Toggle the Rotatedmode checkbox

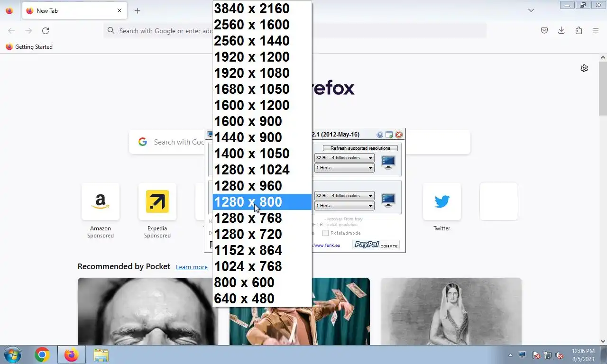325,233
